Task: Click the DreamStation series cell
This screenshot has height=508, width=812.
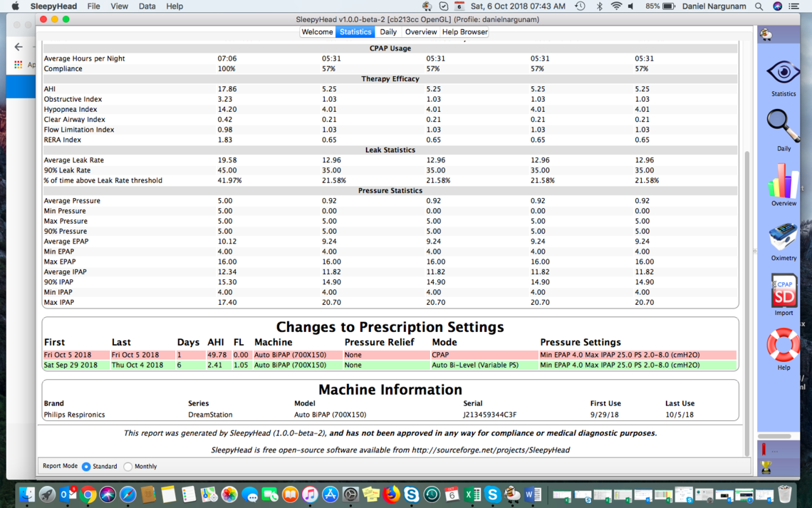Action: (x=210, y=415)
